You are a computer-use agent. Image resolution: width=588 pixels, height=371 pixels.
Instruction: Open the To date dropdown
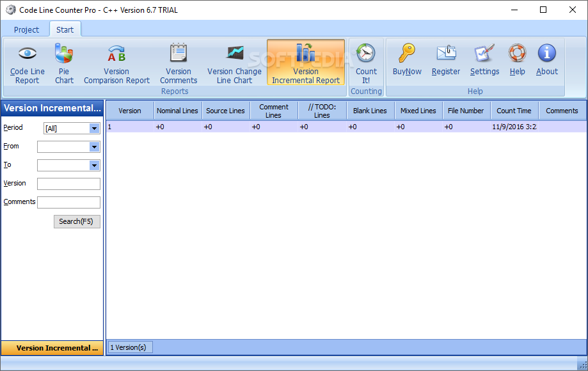pyautogui.click(x=94, y=165)
